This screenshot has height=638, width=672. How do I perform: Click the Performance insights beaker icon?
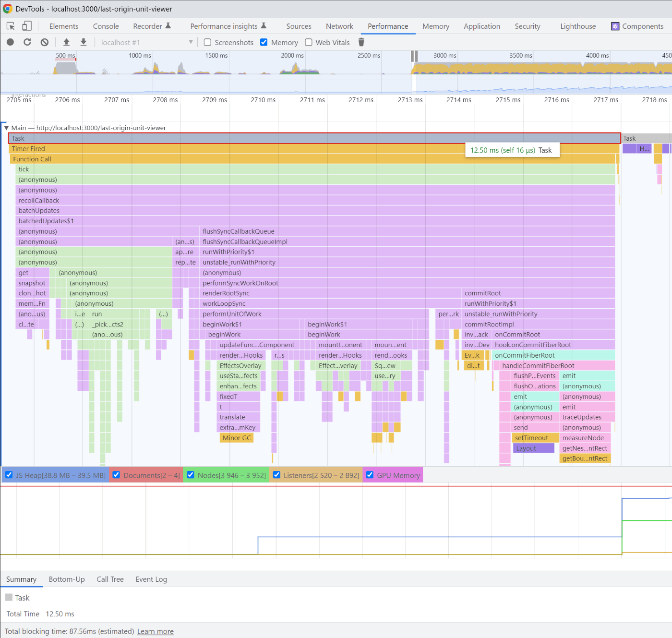point(264,25)
